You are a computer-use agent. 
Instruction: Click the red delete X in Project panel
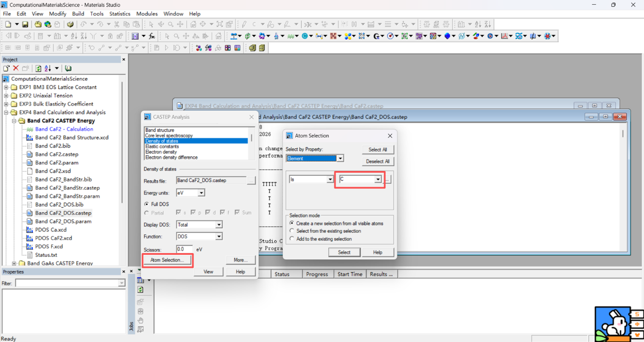[16, 68]
